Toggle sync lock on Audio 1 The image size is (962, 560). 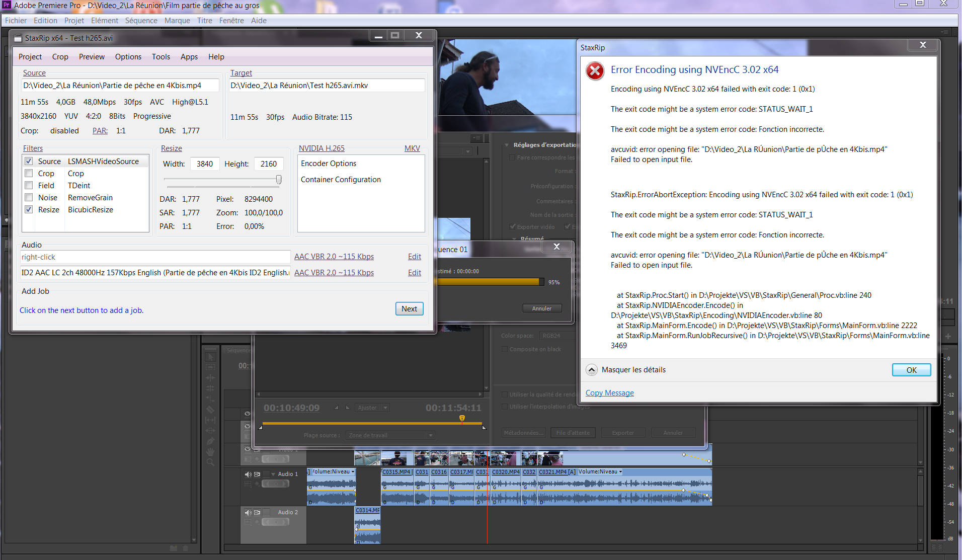257,474
